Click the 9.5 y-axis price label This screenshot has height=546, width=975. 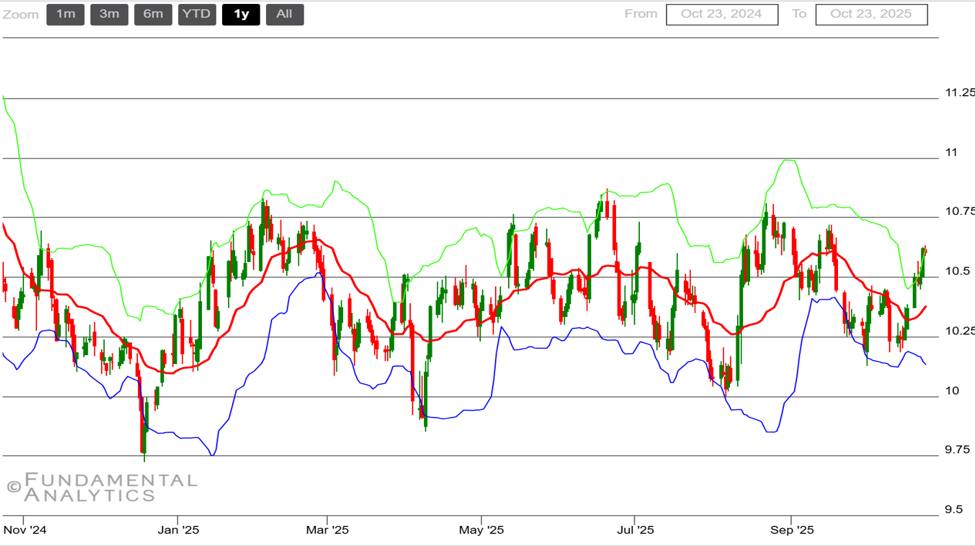[953, 509]
